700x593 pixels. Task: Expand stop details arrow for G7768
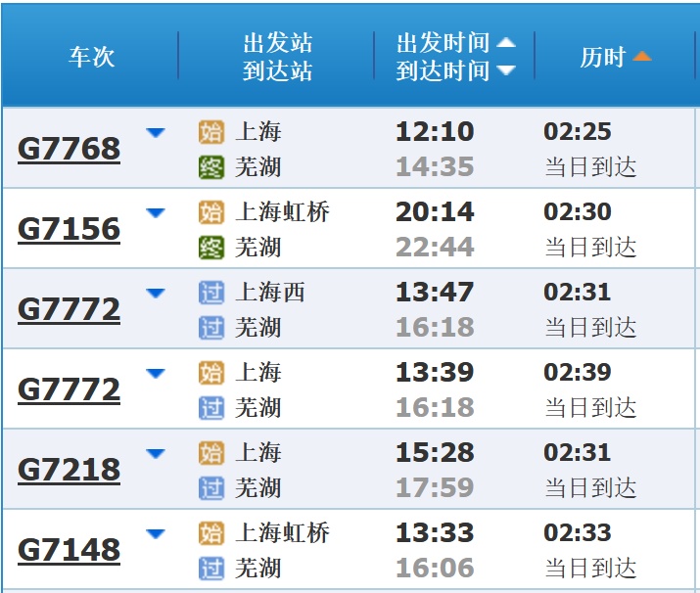pyautogui.click(x=156, y=133)
